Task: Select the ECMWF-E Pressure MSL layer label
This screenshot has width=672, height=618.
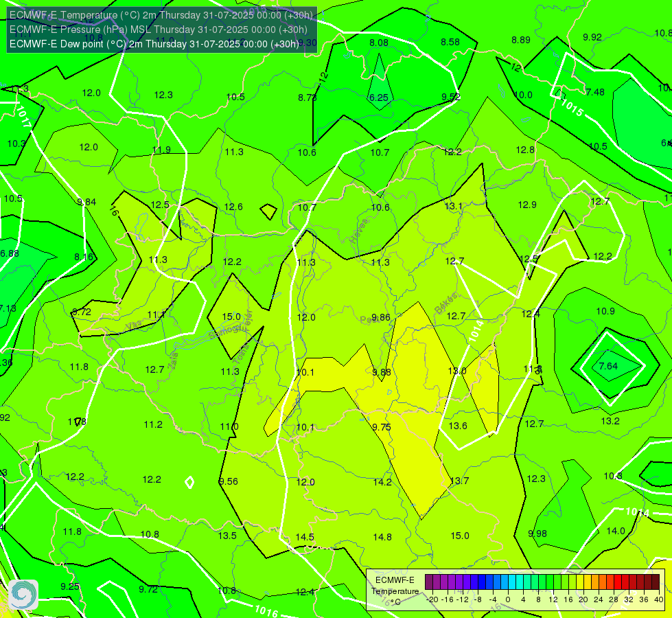Action: 158,30
